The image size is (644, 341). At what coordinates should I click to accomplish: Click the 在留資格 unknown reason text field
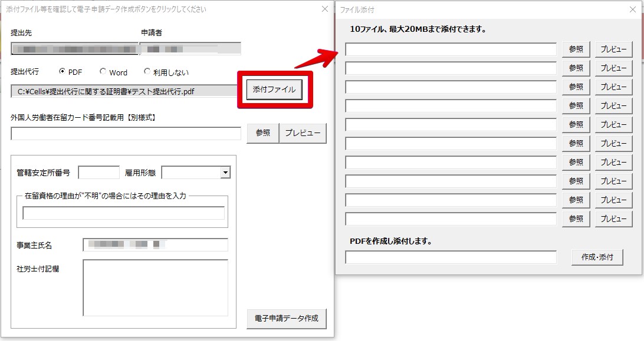124,213
